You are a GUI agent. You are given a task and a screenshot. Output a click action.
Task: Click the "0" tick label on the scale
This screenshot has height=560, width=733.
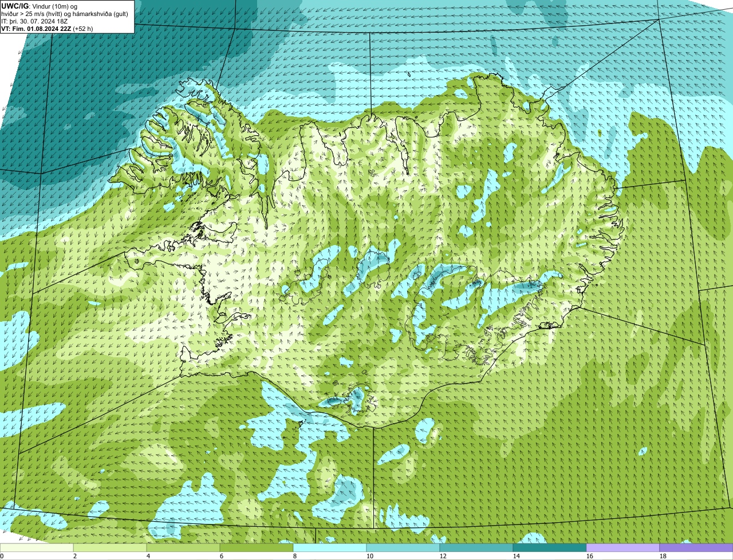click(2, 556)
